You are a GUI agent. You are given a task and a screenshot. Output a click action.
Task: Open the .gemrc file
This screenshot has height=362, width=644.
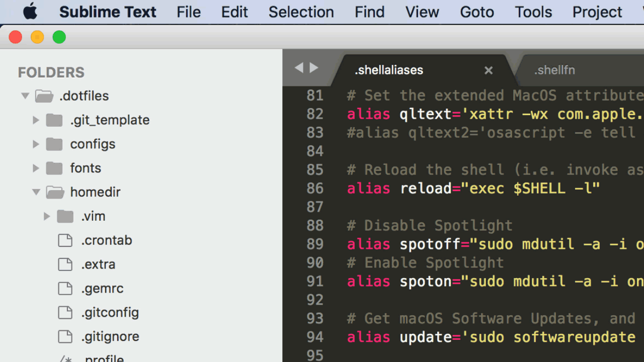tap(103, 289)
